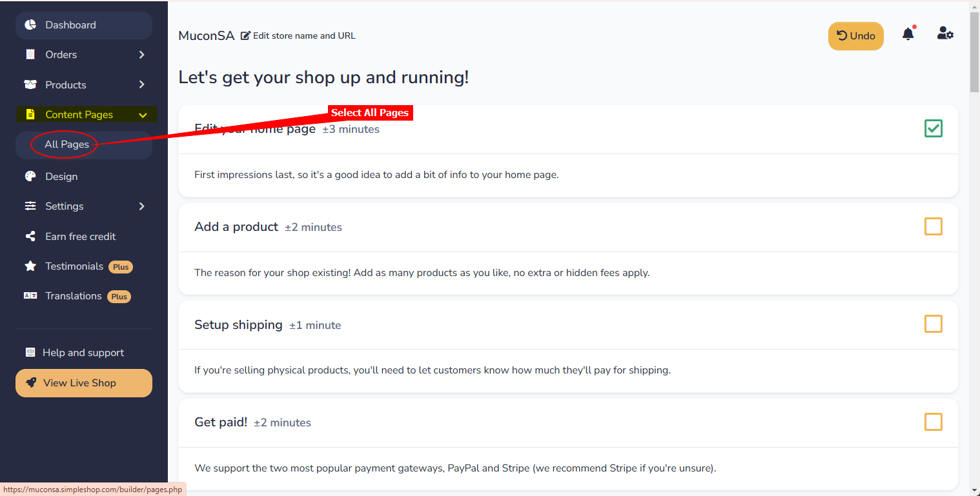Click the Design palette icon
Screen dimensions: 980x496
(30, 177)
